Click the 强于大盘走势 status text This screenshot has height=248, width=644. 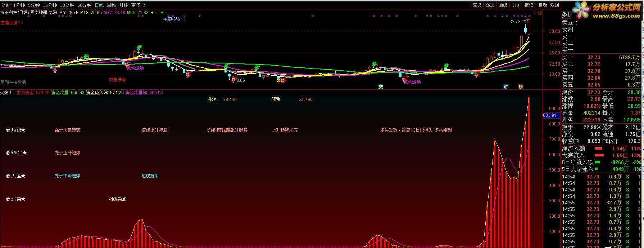tap(67, 130)
